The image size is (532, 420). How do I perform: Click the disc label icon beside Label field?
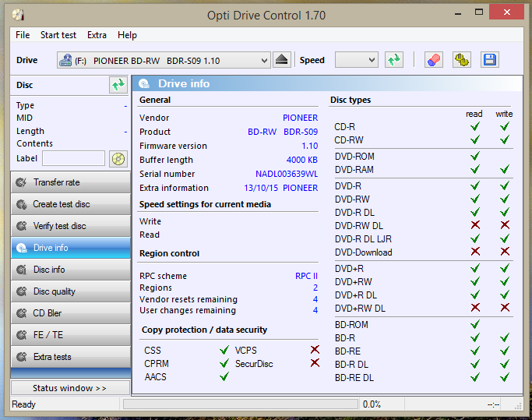[118, 158]
